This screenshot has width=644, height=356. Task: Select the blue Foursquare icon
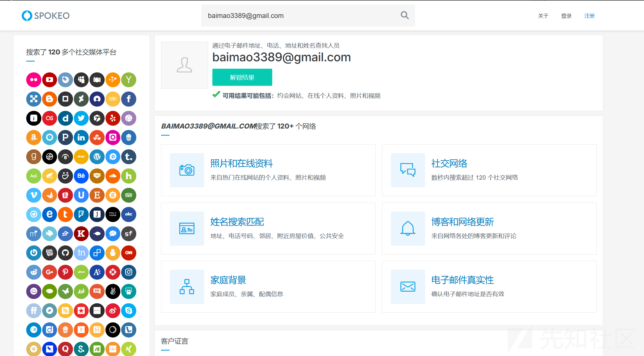tap(81, 214)
